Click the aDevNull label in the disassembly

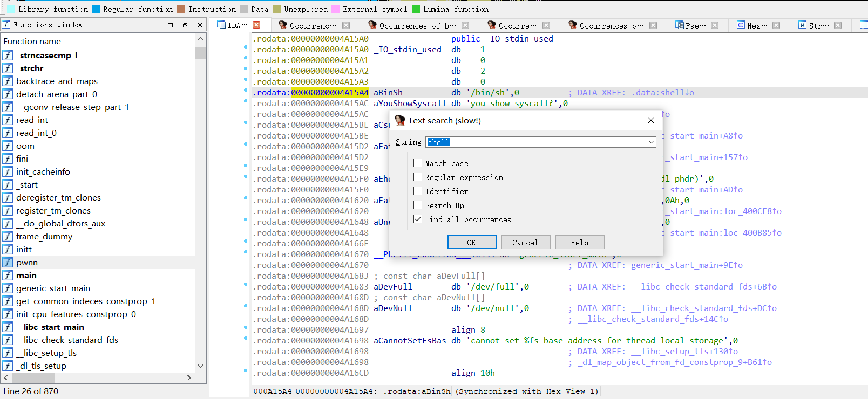[393, 308]
